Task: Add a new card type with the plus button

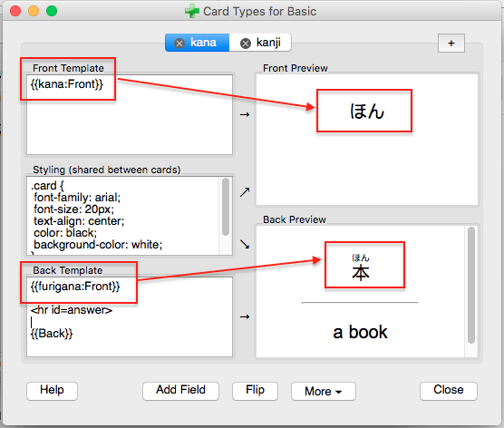Action: coord(451,44)
